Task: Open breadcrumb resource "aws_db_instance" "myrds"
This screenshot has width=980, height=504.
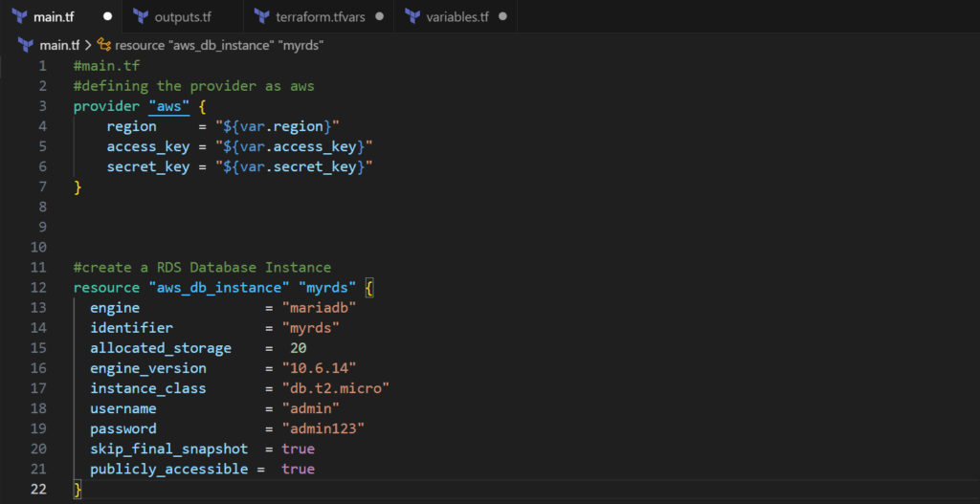Action: [219, 45]
